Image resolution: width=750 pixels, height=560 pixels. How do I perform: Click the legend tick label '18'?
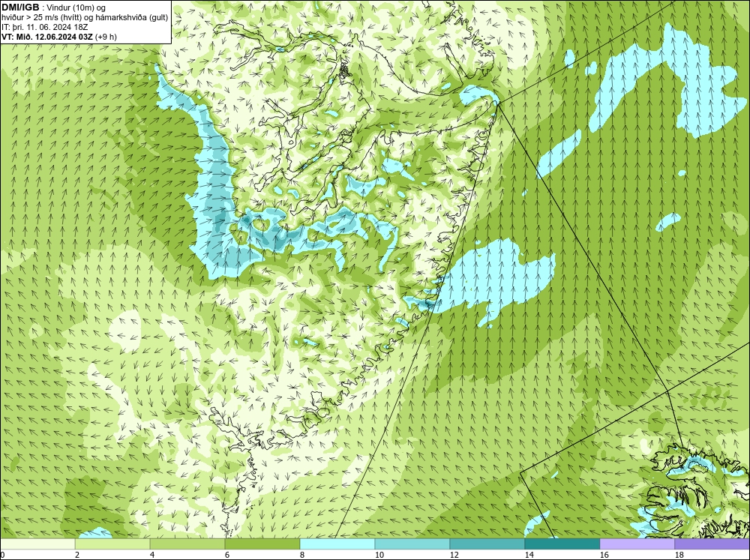tap(679, 555)
